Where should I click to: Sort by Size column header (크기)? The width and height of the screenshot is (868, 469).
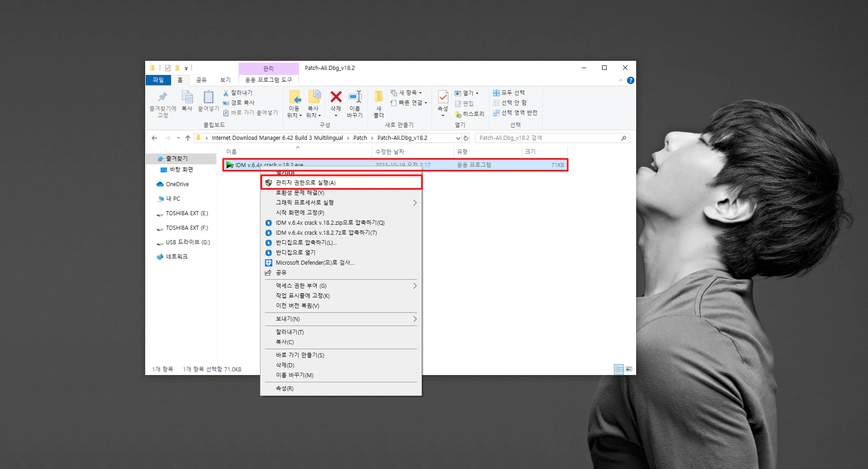[x=544, y=152]
